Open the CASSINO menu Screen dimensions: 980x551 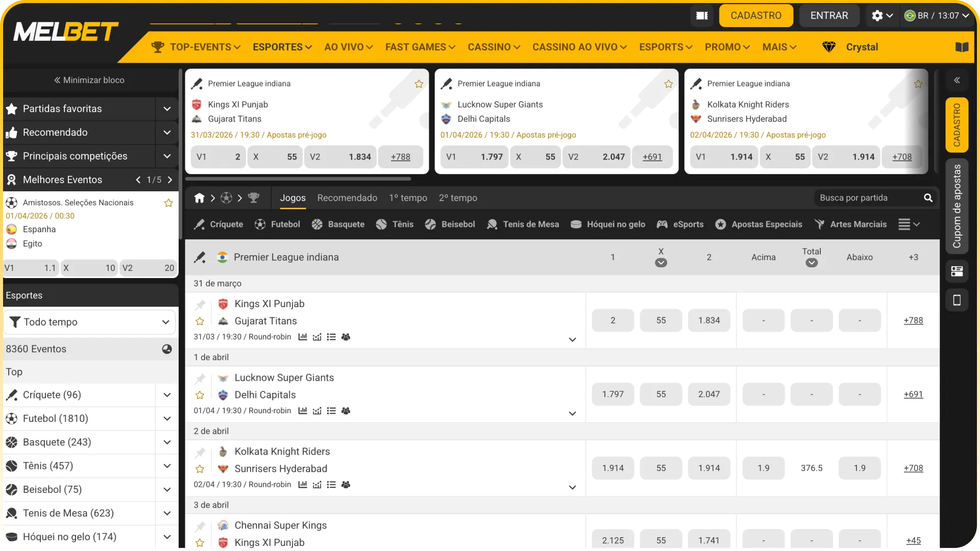pyautogui.click(x=494, y=47)
